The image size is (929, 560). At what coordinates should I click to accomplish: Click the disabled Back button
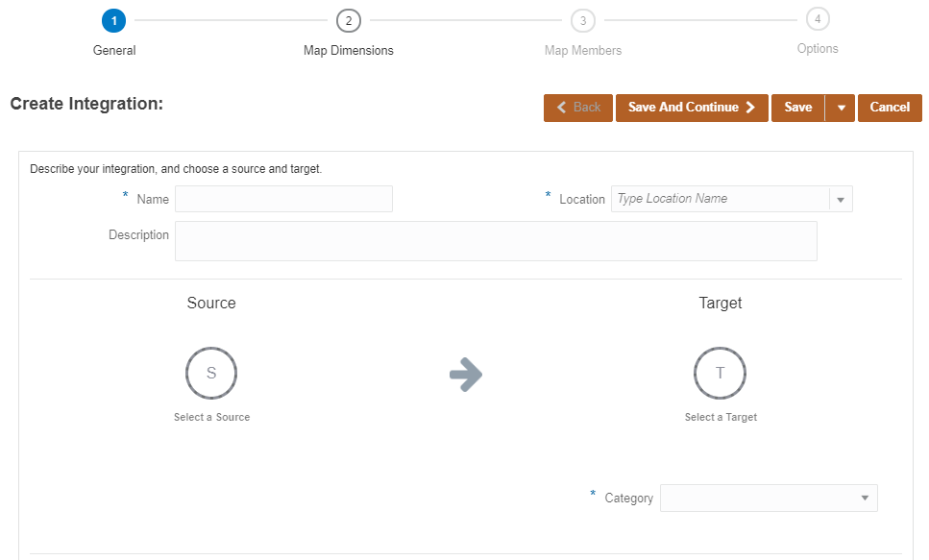click(577, 108)
